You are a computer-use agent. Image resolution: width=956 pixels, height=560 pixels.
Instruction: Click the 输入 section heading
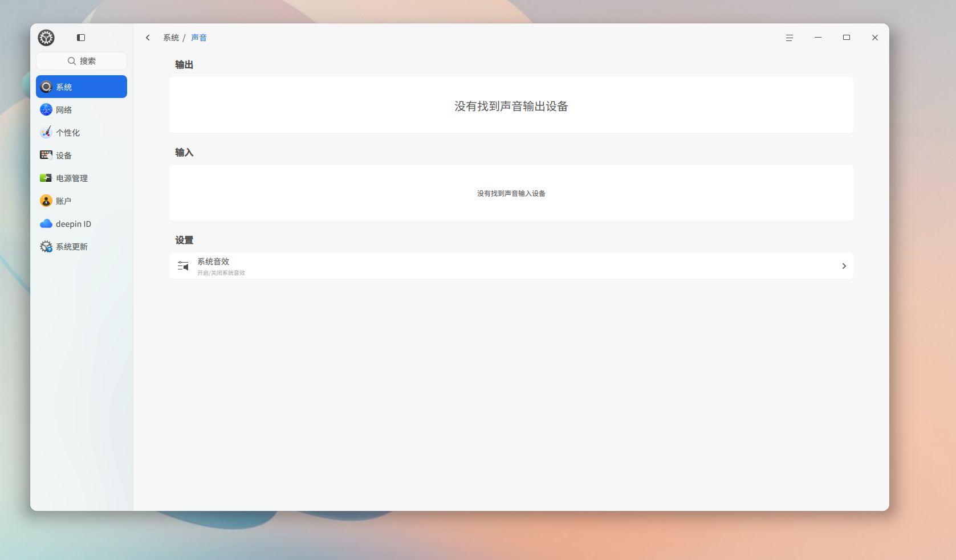184,153
